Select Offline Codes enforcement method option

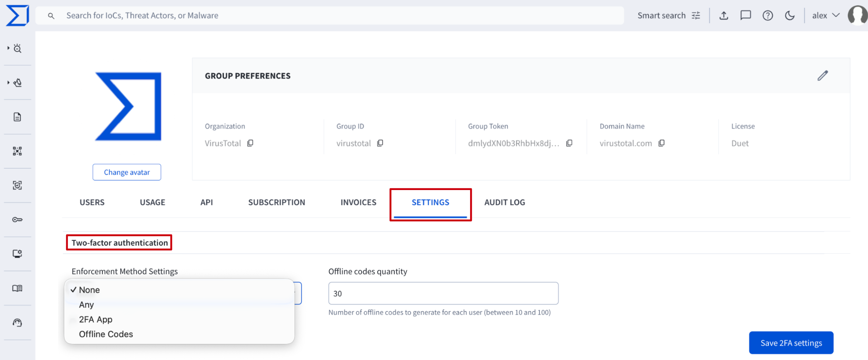[x=179, y=334]
